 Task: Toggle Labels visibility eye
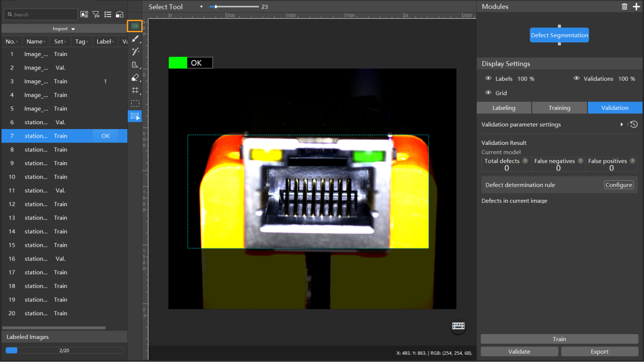coord(488,78)
